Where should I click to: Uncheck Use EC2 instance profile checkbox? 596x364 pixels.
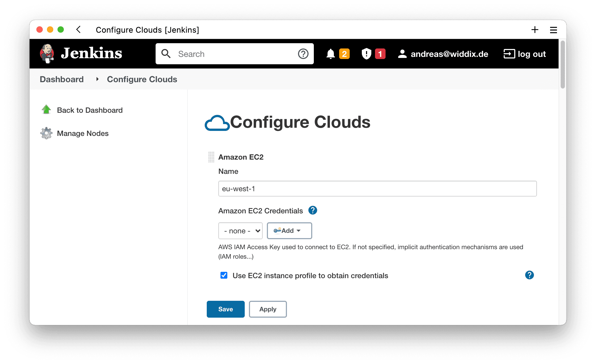[224, 275]
